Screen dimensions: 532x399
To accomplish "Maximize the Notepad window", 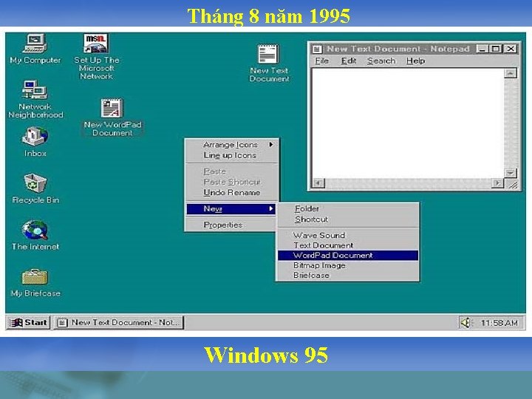I will coord(495,49).
